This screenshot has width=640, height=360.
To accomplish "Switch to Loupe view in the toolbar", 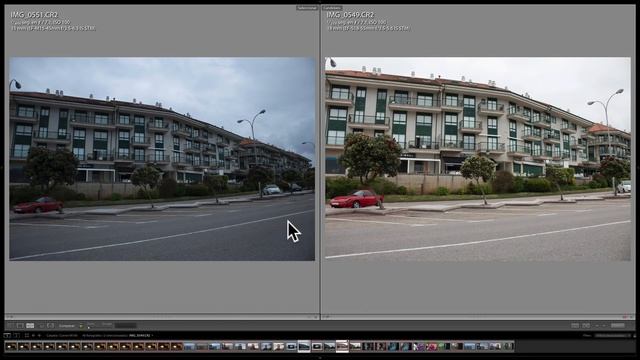I will pos(20,325).
